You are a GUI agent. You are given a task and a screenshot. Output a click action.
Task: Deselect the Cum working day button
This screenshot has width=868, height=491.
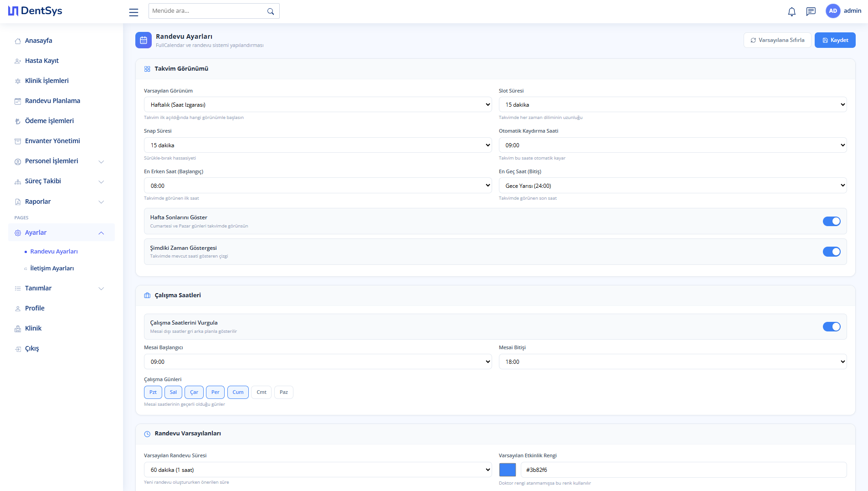pyautogui.click(x=238, y=392)
